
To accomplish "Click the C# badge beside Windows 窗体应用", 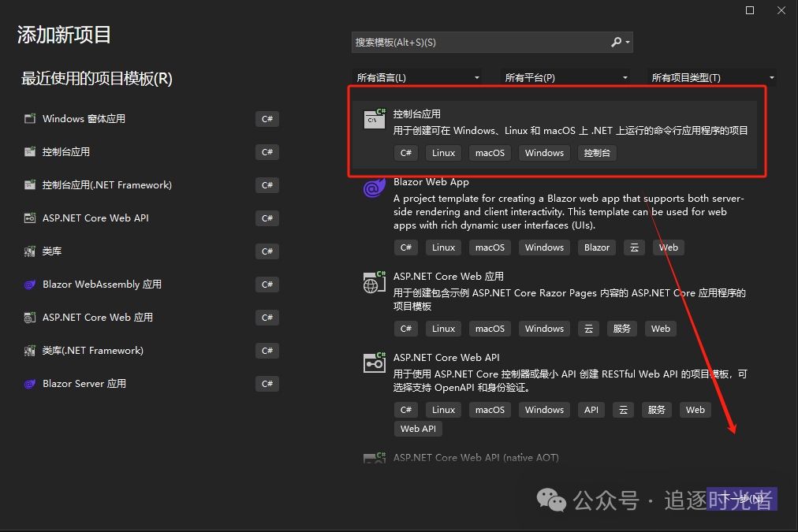I will pos(267,119).
